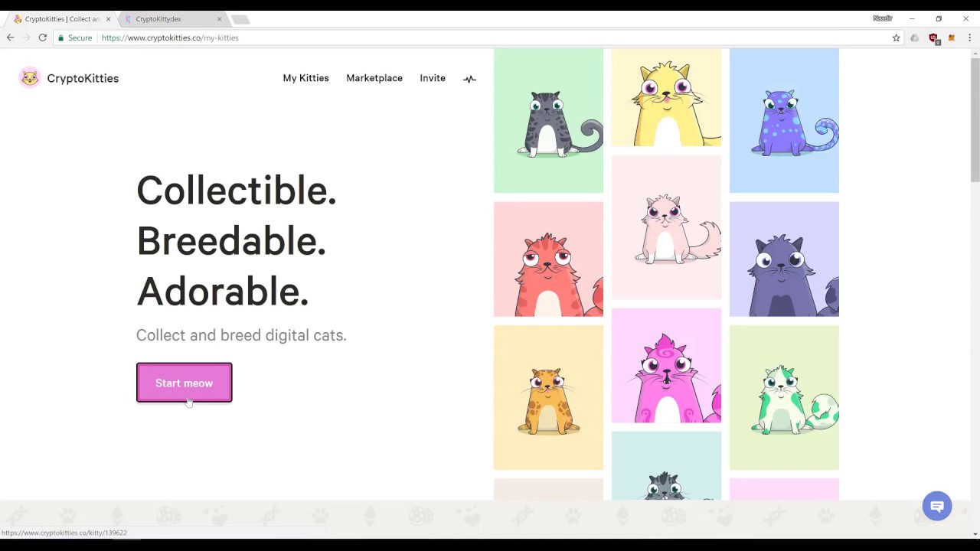Open the yellow fluffy kitty card
The image size is (980, 551).
point(666,97)
